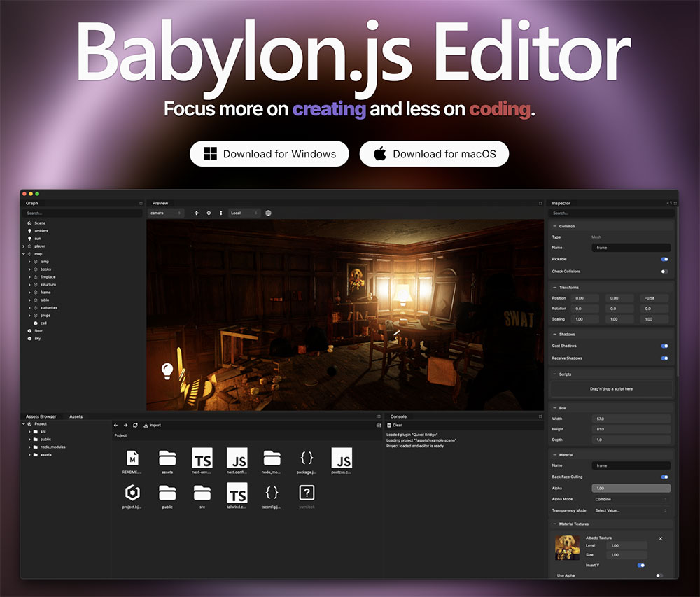Click the rendering globe icon in the Preview toolbar
This screenshot has height=597, width=700.
[268, 213]
